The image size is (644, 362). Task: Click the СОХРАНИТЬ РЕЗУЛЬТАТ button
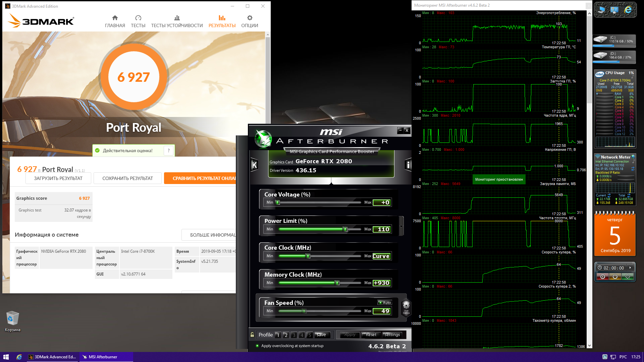point(127,178)
